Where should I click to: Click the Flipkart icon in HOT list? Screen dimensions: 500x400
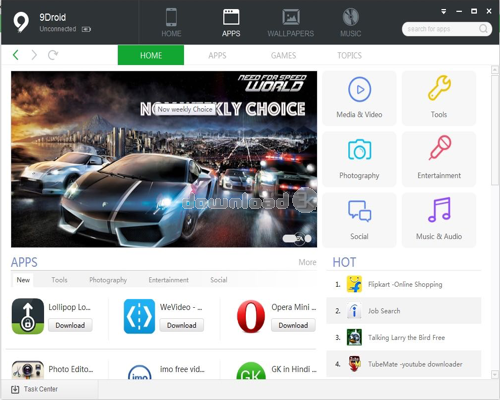point(354,284)
